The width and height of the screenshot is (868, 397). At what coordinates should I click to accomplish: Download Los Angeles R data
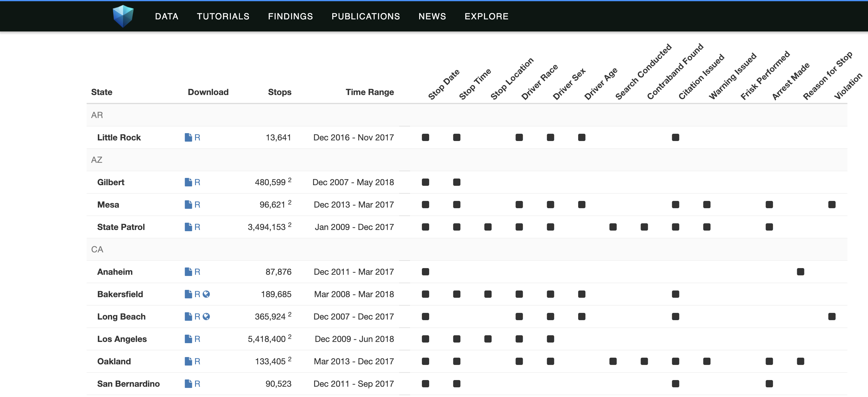[x=197, y=339]
